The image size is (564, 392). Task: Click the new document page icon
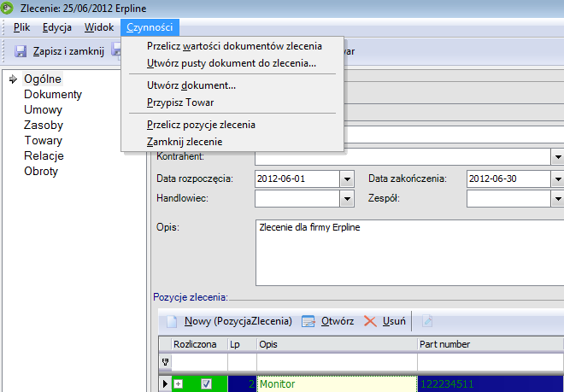click(172, 321)
